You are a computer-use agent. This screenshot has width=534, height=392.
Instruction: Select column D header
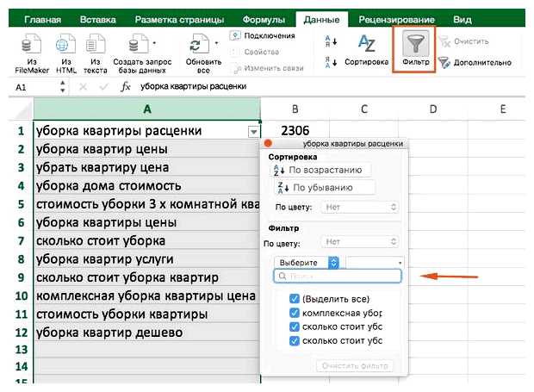pos(433,109)
